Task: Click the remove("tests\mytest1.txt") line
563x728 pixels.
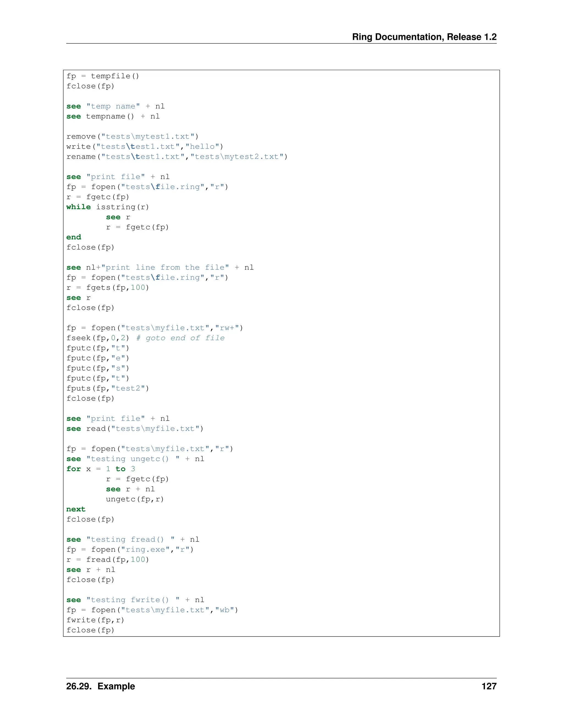Action: click(133, 136)
